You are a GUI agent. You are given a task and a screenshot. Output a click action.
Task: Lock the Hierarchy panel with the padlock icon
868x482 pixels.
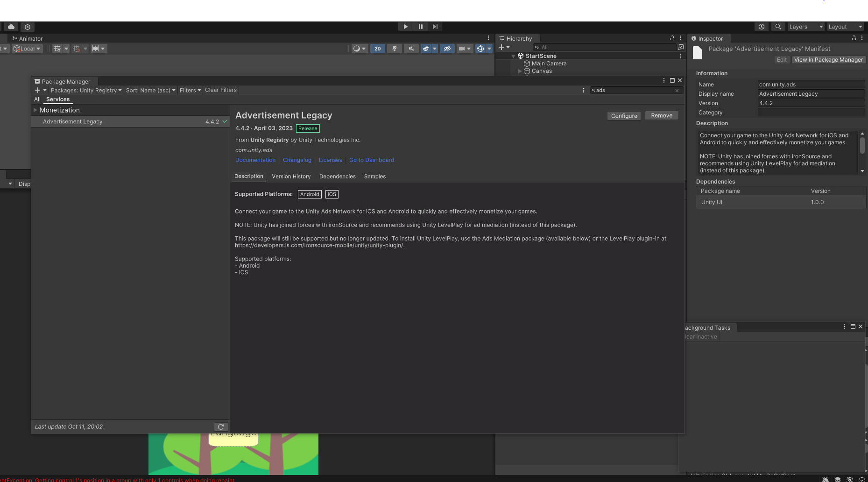[x=672, y=38]
